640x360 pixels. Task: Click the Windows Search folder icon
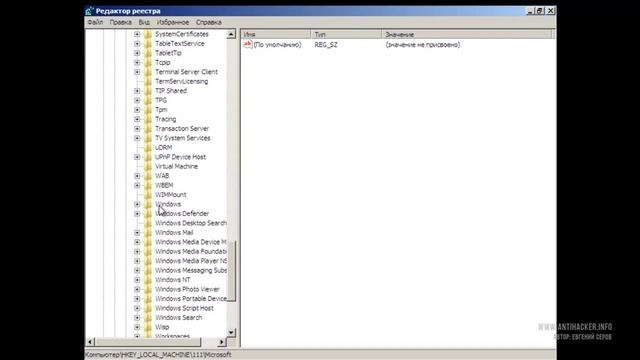148,318
